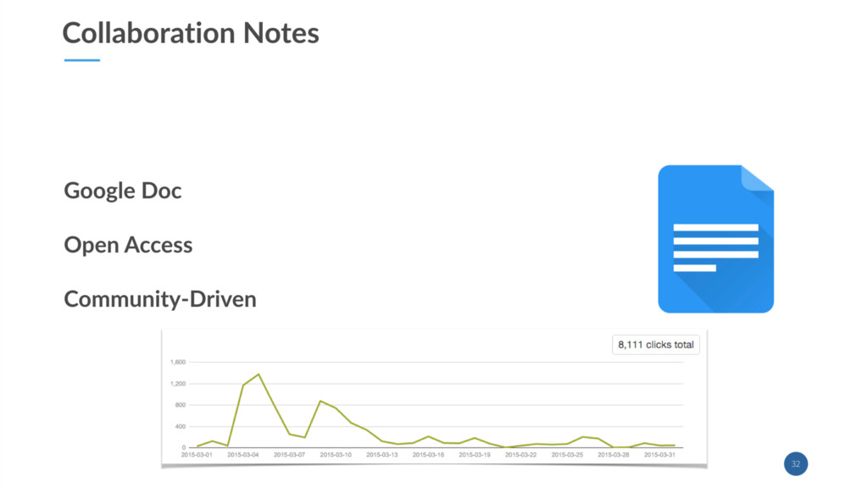
Task: Click the white text lines inside Docs icon
Action: point(715,247)
